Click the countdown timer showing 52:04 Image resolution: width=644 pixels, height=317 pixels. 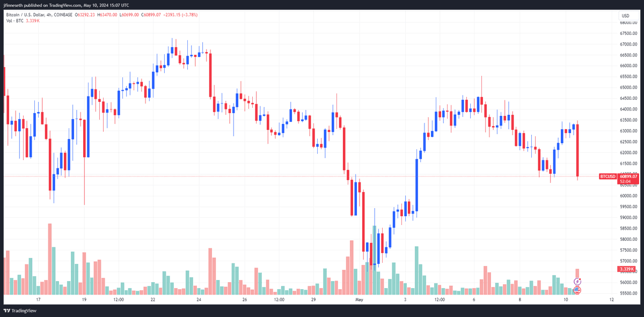[x=625, y=182]
